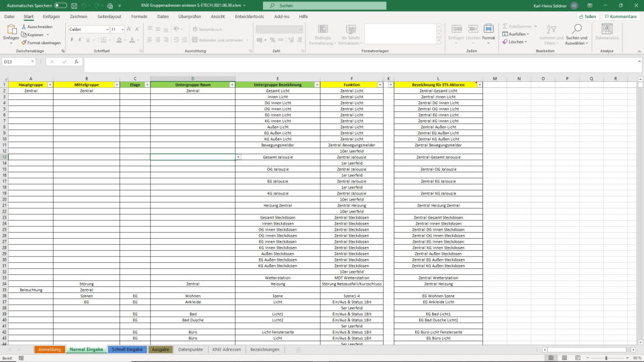Open Suchen und Auswählen magnifier tool

pyautogui.click(x=576, y=29)
